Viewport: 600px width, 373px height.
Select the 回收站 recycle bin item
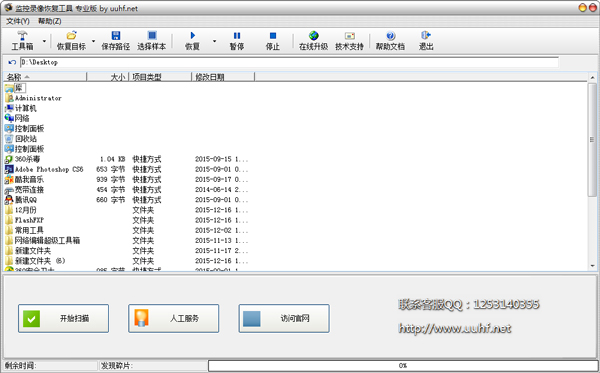[x=21, y=138]
